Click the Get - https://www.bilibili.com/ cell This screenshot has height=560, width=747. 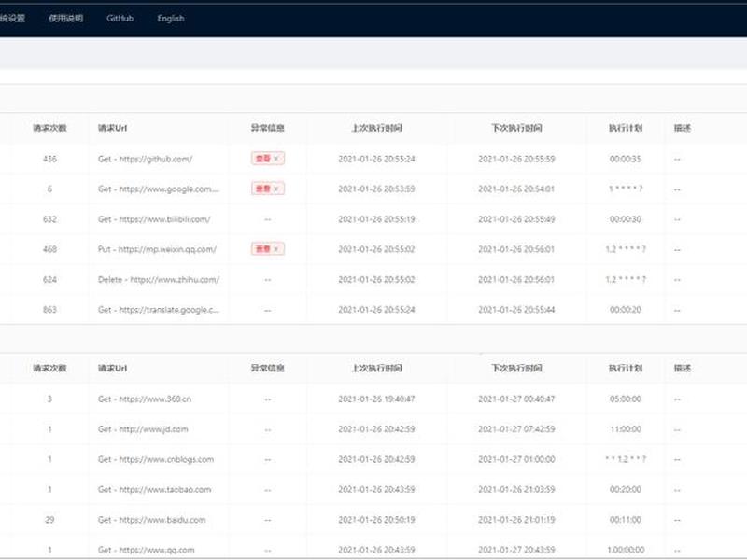(x=154, y=219)
